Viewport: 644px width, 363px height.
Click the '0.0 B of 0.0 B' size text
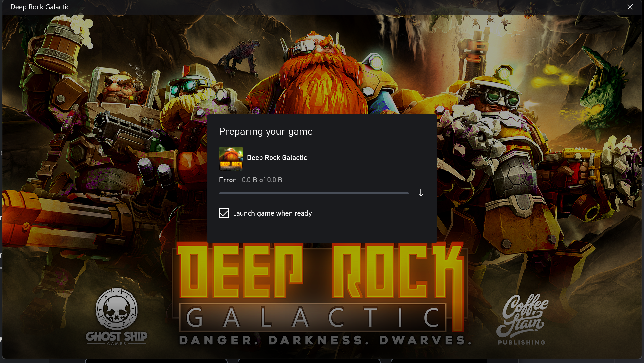[x=262, y=180]
